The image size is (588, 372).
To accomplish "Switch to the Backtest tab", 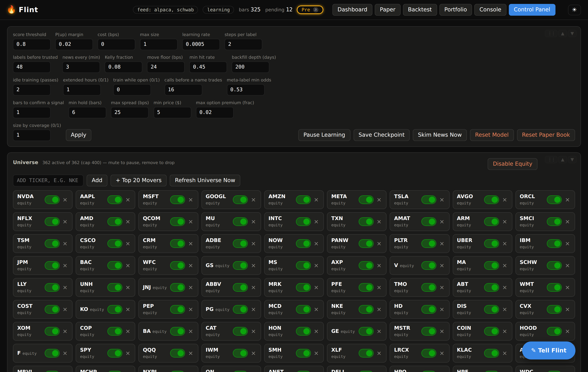I will coord(419,10).
